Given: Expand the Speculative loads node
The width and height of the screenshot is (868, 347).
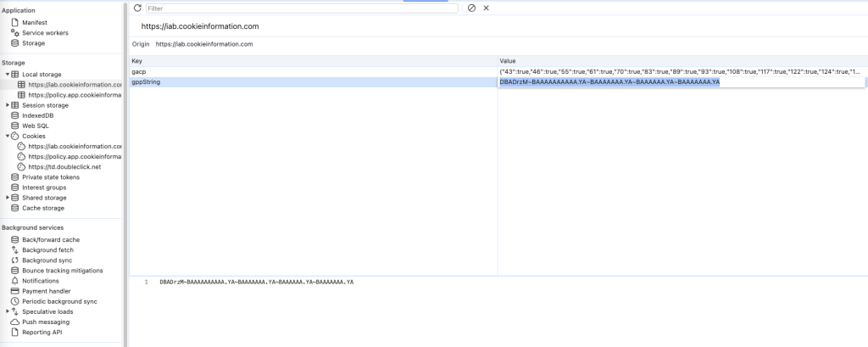Looking at the screenshot, I should pyautogui.click(x=8, y=311).
